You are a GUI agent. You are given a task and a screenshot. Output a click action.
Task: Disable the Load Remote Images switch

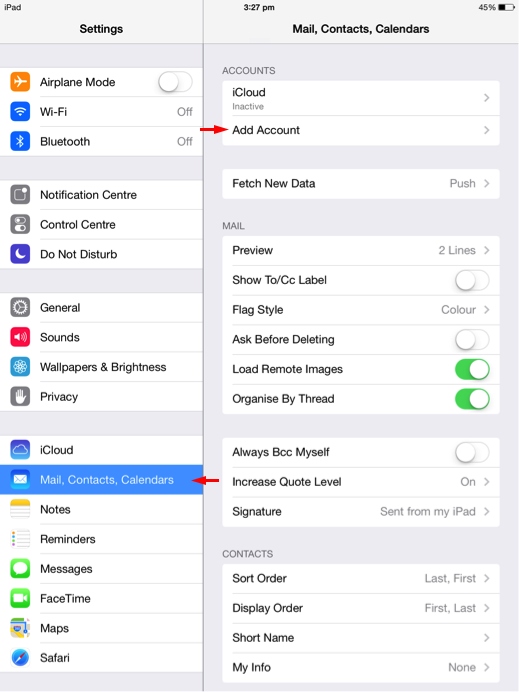tap(472, 369)
